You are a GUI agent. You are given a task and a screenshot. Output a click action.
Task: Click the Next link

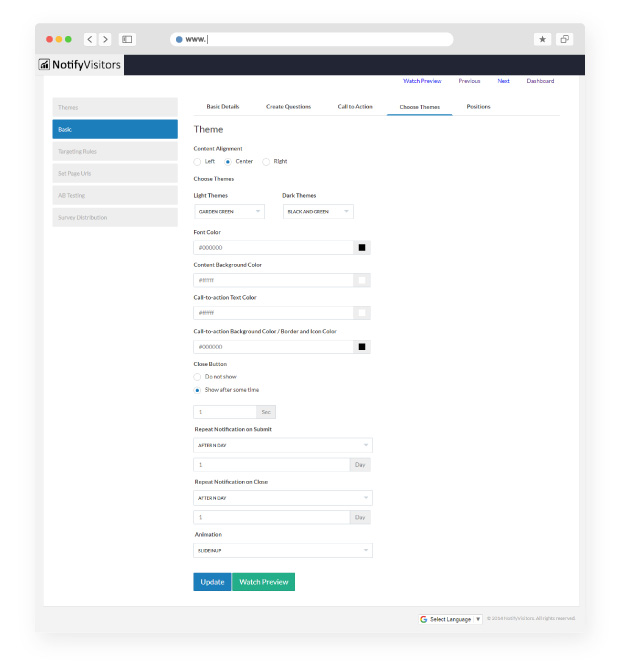[x=503, y=81]
